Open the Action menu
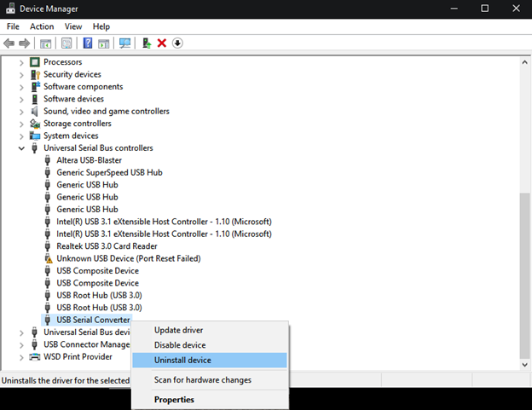 point(42,26)
